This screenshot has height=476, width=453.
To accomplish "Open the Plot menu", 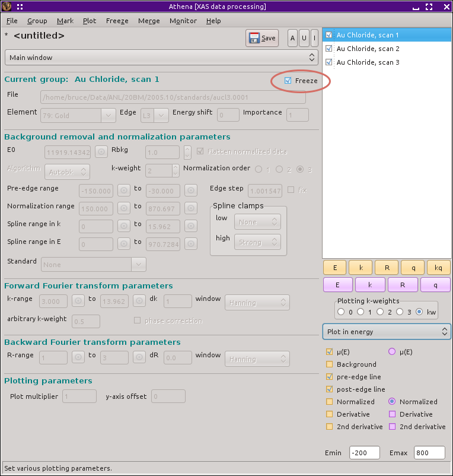I will click(x=90, y=21).
